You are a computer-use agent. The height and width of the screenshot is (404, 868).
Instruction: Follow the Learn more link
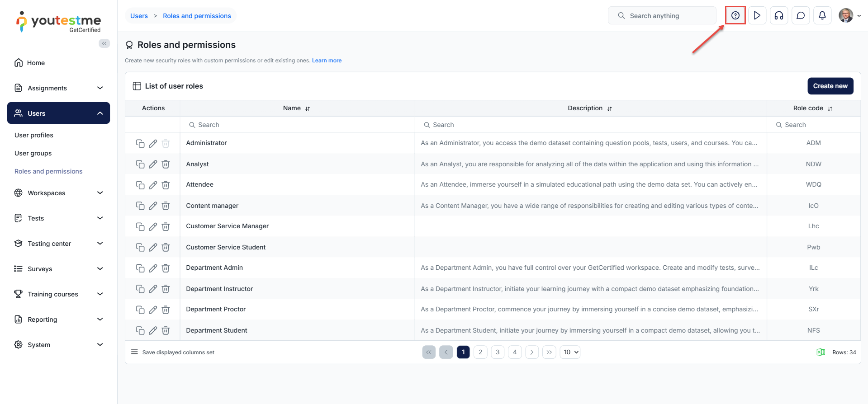327,61
